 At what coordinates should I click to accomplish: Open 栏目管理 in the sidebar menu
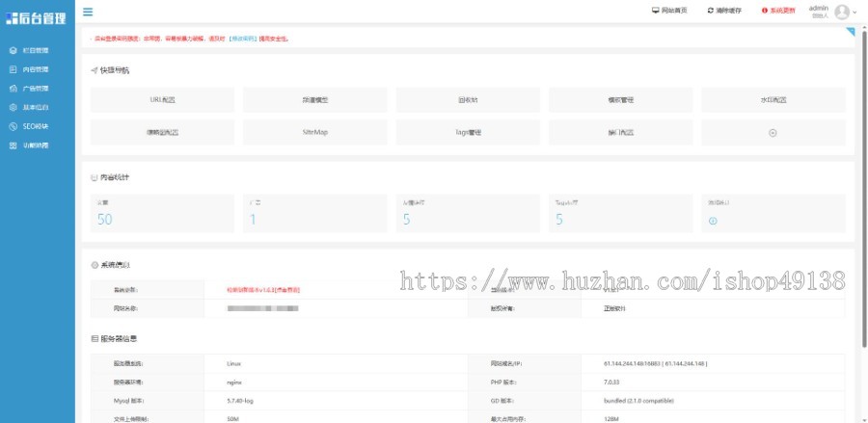[x=37, y=50]
